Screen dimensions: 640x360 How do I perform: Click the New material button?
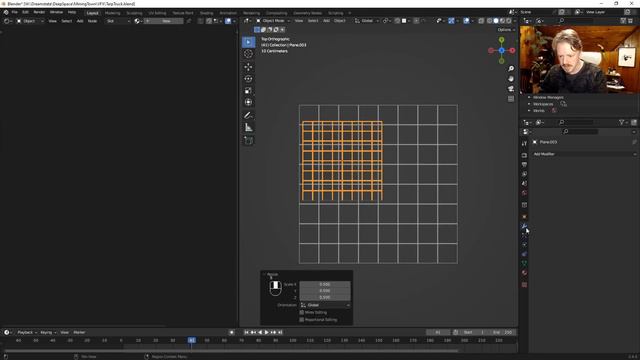[164, 21]
